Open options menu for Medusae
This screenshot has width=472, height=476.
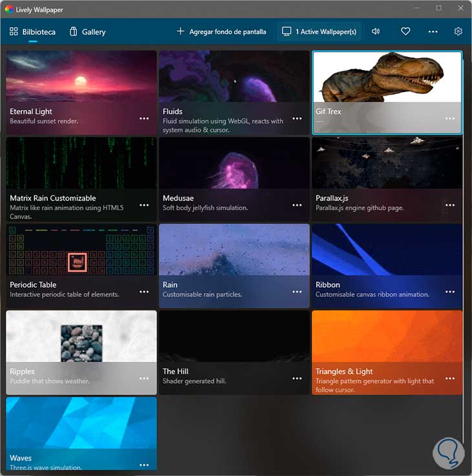pos(297,205)
